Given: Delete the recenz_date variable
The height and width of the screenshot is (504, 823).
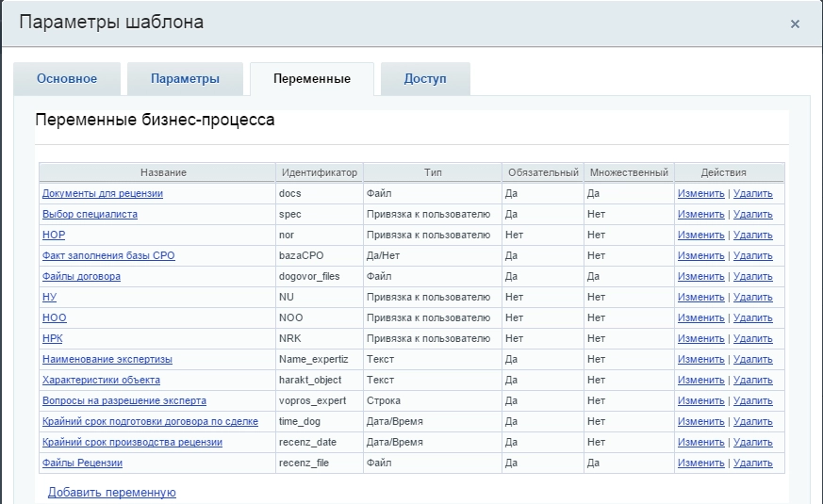Looking at the screenshot, I should (x=752, y=443).
